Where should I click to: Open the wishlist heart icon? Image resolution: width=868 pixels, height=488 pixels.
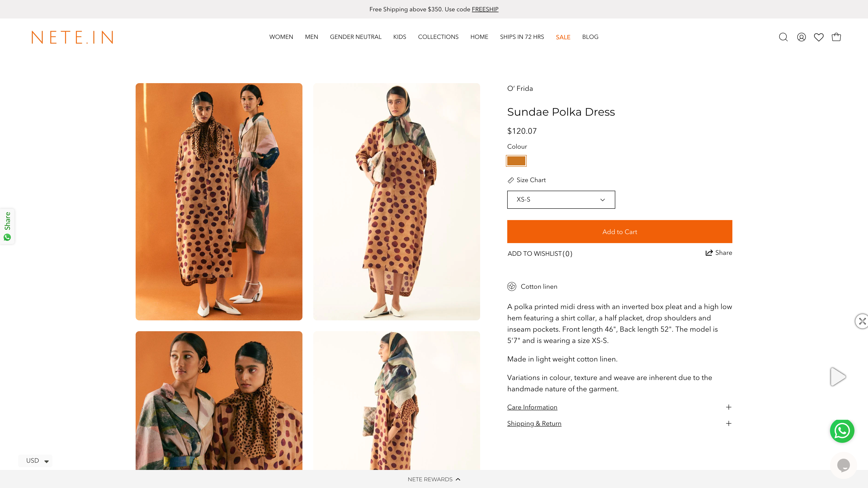(818, 37)
